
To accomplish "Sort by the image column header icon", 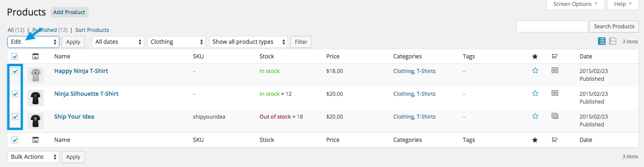I will [36, 57].
